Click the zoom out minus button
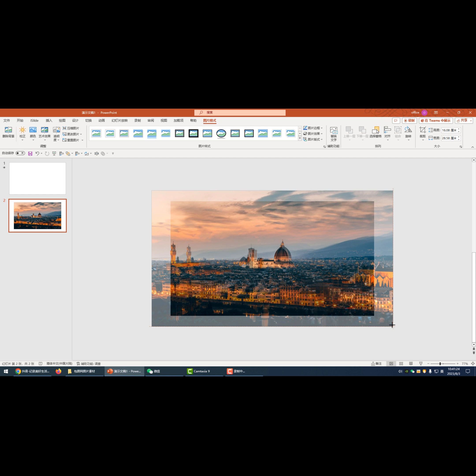 428,364
